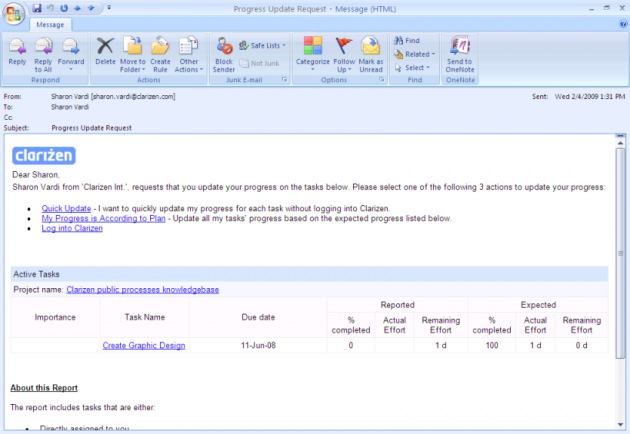
Task: Select the Message ribbon tab
Action: tap(50, 25)
